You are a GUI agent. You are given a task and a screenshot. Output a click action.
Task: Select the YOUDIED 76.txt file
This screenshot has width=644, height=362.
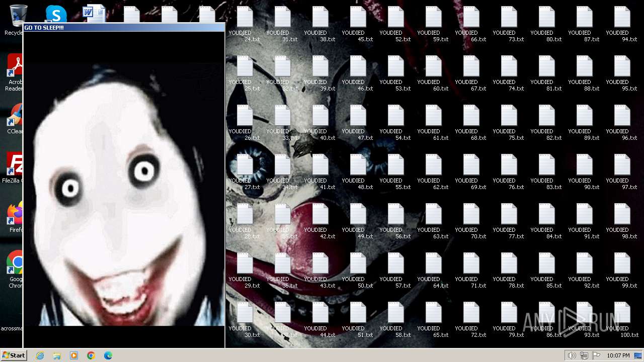pyautogui.click(x=509, y=172)
